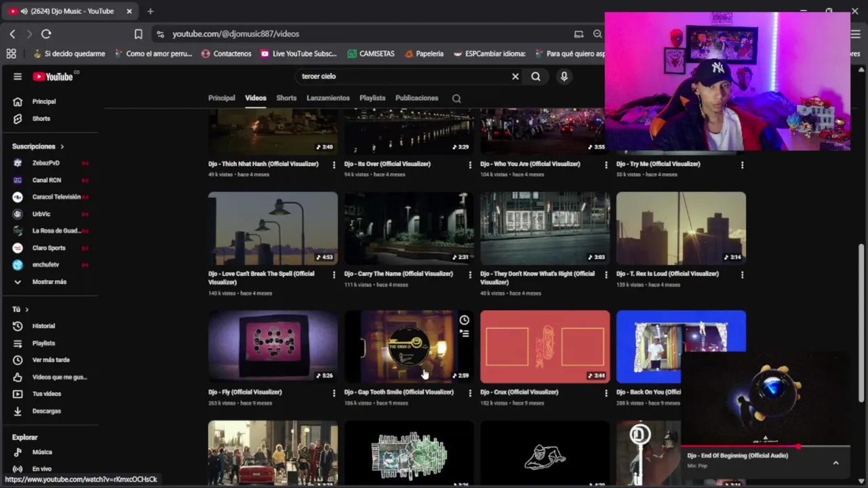Open the Caracol Televisión subscription
This screenshot has height=488, width=868.
[56, 197]
